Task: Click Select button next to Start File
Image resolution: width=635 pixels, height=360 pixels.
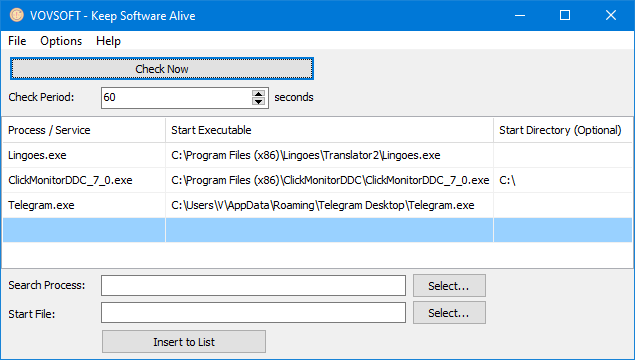Action: point(449,313)
